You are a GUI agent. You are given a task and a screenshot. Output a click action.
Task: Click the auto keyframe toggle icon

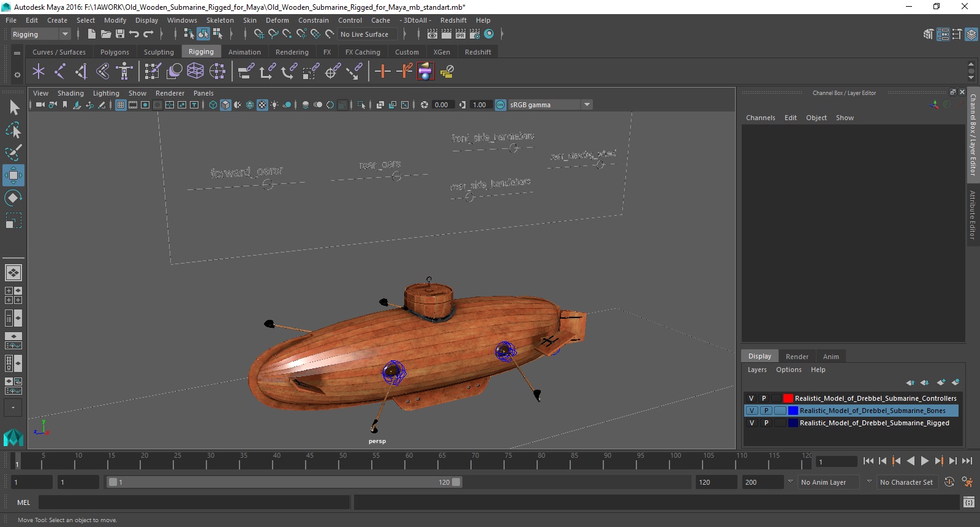[949, 482]
